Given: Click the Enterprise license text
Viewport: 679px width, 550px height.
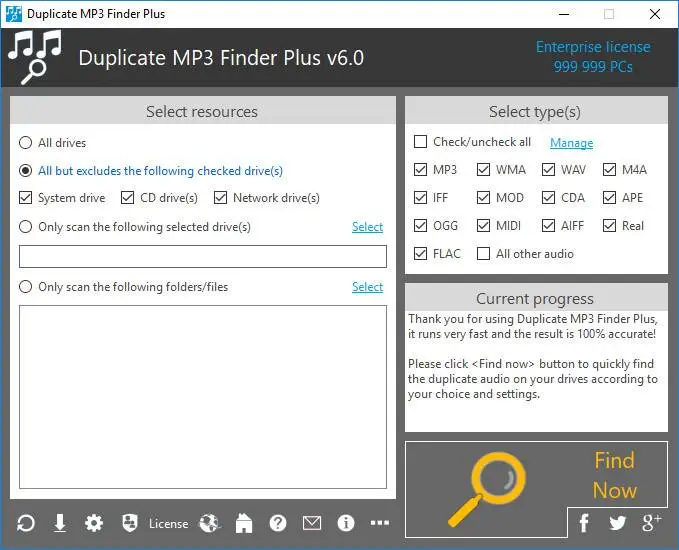Looking at the screenshot, I should [593, 47].
